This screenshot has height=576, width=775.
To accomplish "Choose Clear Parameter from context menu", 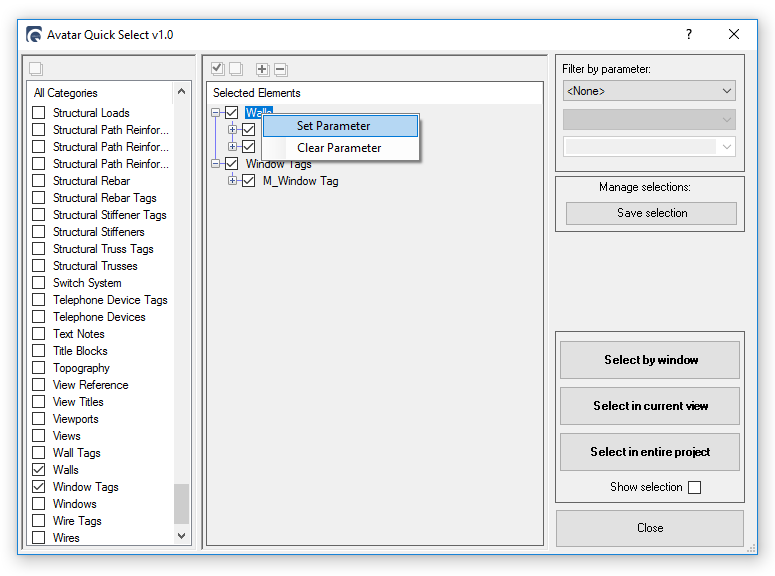I will [340, 148].
